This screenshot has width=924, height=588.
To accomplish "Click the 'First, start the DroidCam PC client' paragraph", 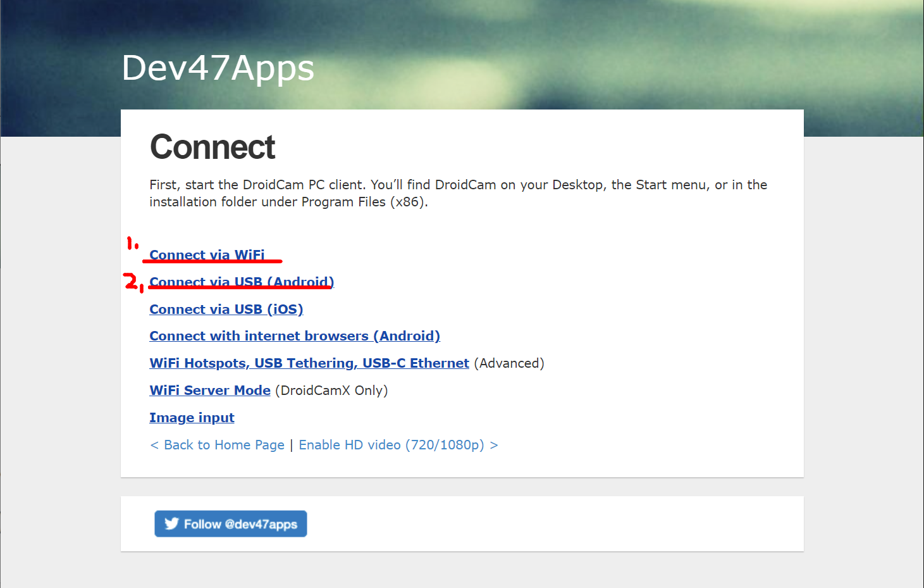I will 459,193.
